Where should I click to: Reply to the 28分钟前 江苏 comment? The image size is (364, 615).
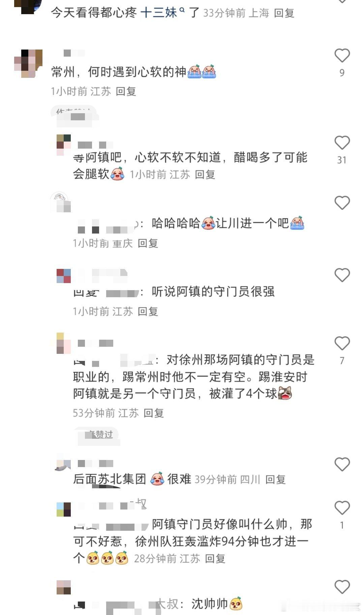[x=215, y=559]
